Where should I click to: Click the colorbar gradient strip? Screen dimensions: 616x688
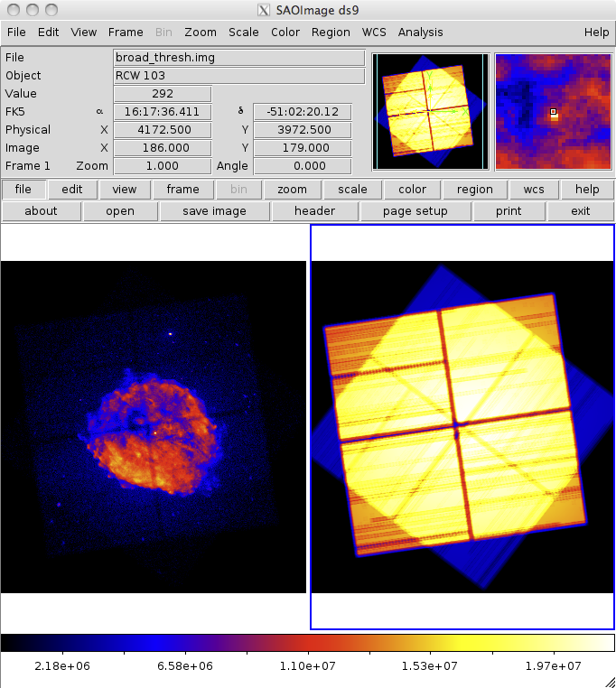[x=307, y=643]
